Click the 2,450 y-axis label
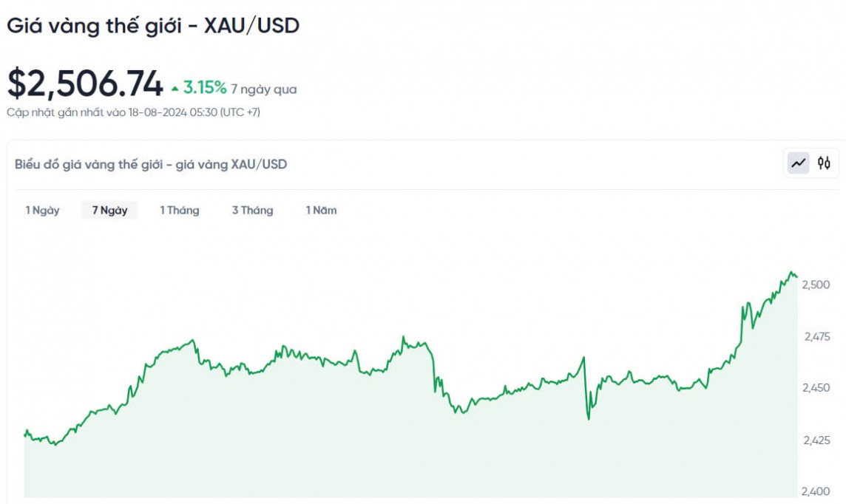Screen dimensions: 846x504 pos(816,388)
